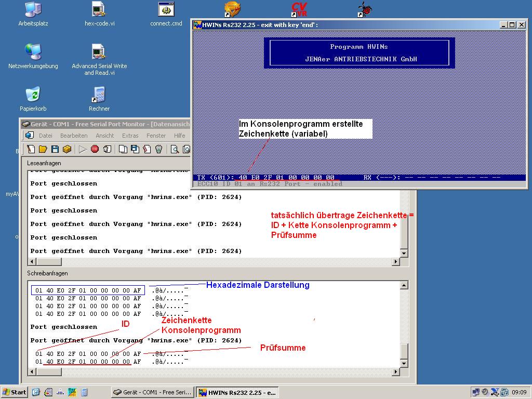
Task: Click the second quick launch icon after Start
Action: 48,392
